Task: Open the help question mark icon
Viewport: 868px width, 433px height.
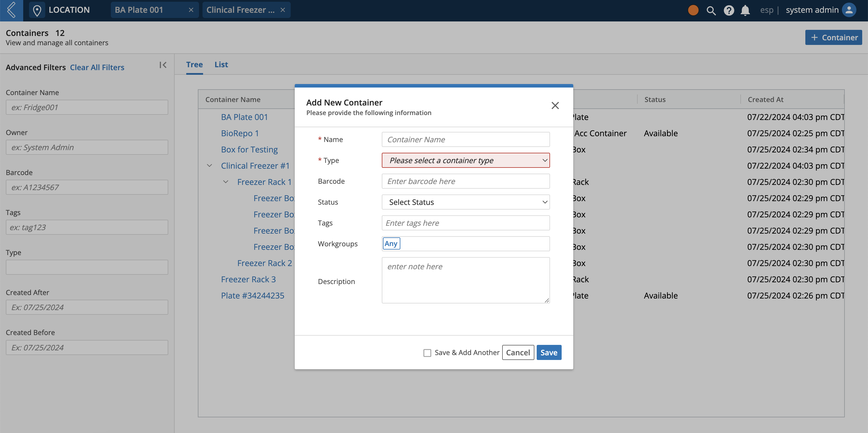Action: point(728,10)
